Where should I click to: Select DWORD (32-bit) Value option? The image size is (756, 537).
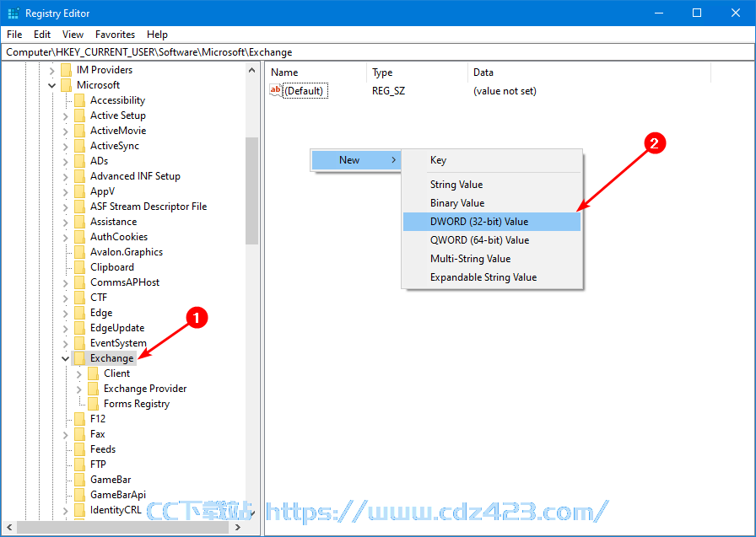pyautogui.click(x=492, y=222)
